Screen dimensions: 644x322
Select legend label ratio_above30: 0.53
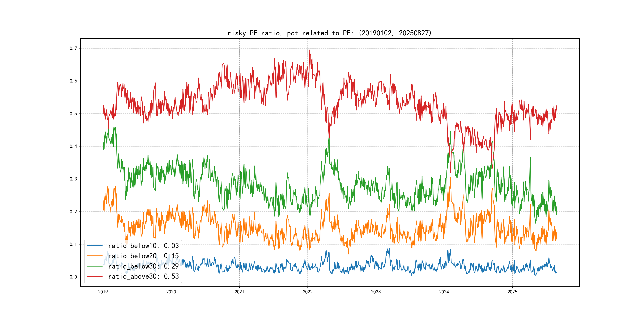(143, 276)
